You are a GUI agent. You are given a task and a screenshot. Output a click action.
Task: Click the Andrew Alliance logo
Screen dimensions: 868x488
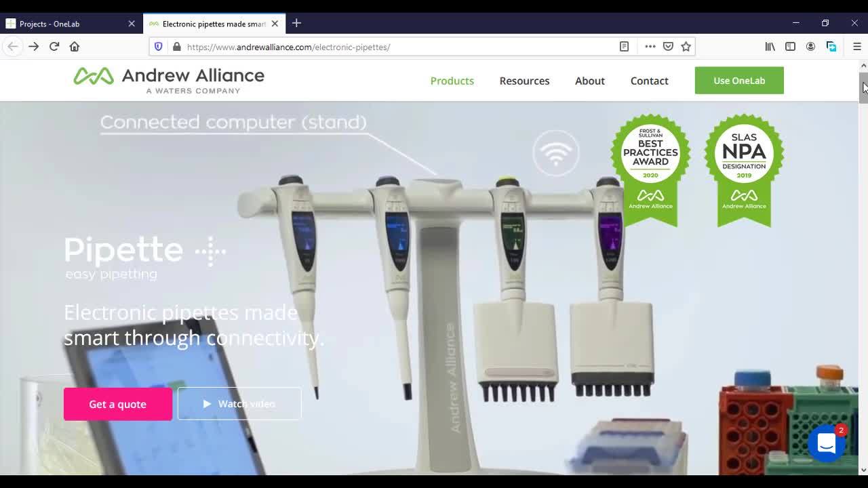point(169,80)
